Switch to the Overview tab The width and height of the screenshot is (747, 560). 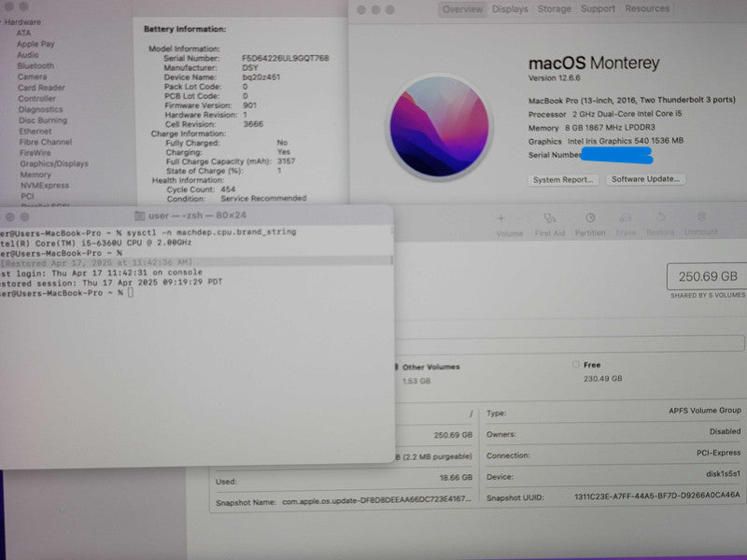click(462, 9)
